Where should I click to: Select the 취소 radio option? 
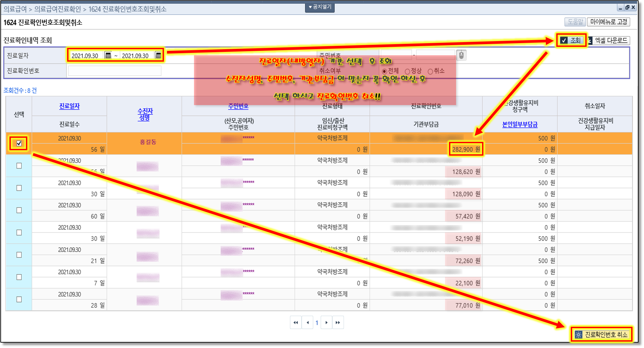coord(430,71)
